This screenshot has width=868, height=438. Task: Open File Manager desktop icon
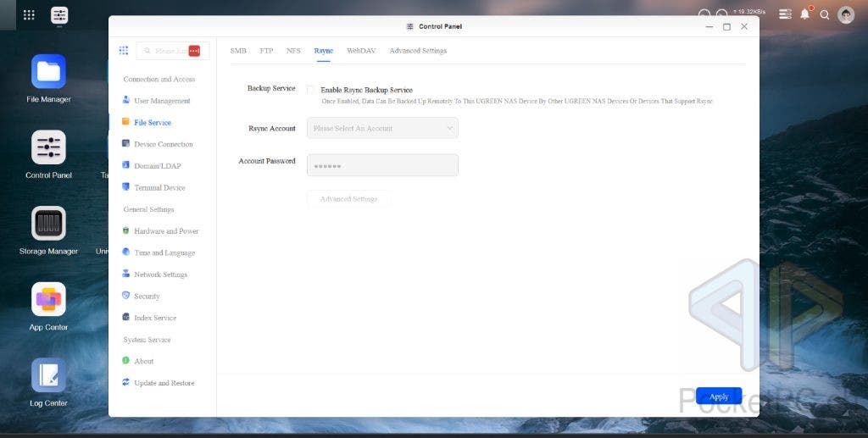point(48,71)
